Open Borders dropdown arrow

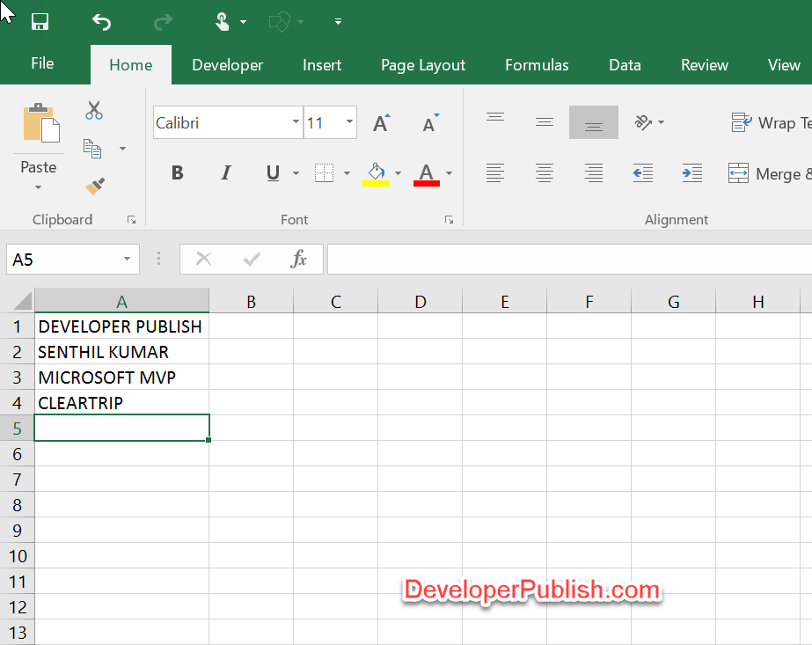coord(347,173)
